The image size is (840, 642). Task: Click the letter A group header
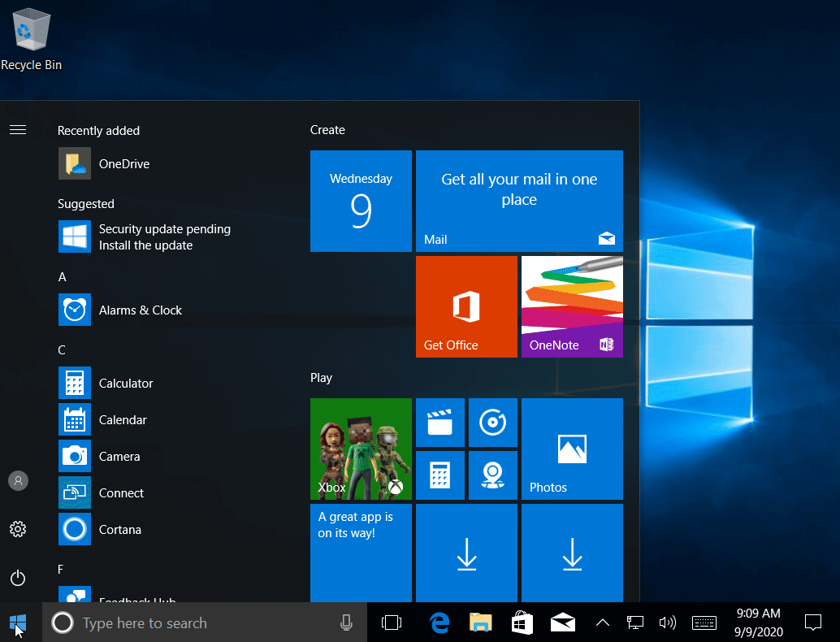tap(62, 277)
